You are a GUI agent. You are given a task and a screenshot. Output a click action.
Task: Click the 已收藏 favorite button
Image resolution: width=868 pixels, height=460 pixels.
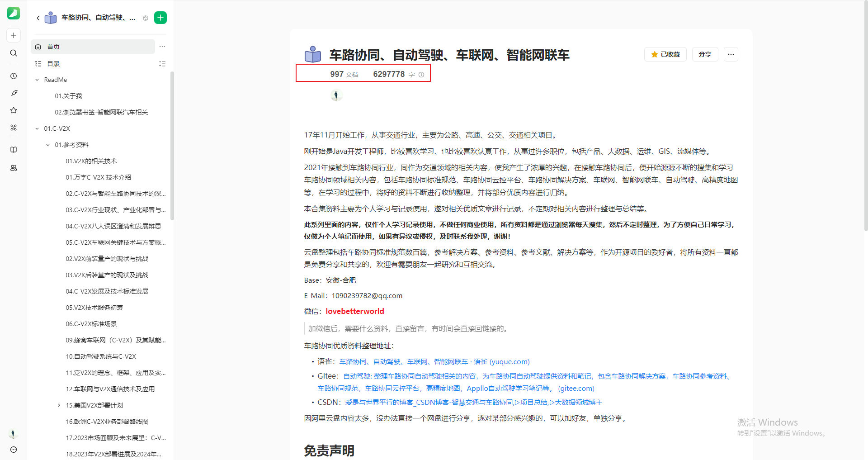[665, 54]
